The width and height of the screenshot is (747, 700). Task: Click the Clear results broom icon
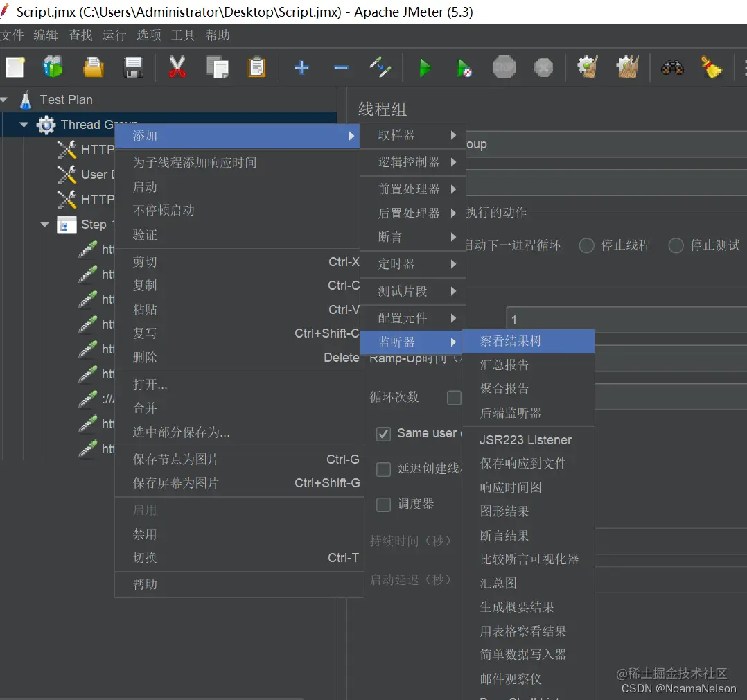[588, 67]
